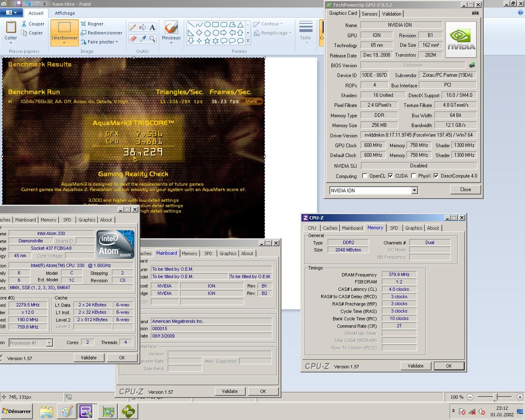Select the Magnifier tool in Outils
This screenshot has width=525, height=420.
click(152, 39)
